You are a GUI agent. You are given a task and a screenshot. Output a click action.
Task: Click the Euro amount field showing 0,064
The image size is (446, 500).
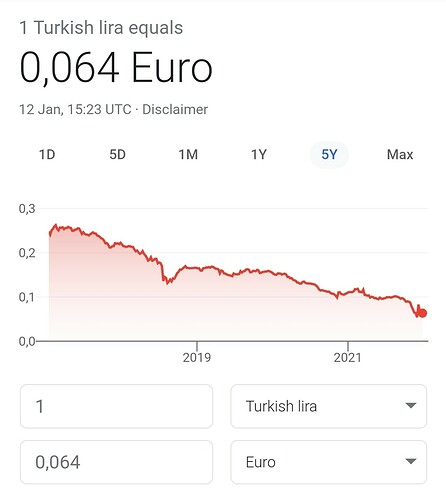(116, 462)
